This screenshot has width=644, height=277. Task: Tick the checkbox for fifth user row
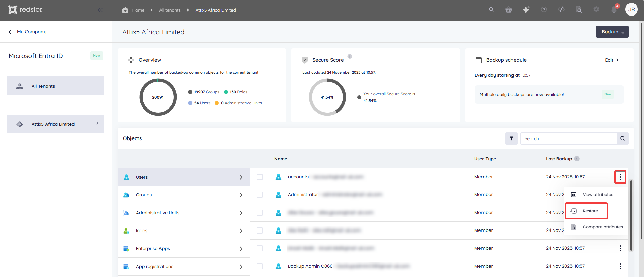click(260, 248)
